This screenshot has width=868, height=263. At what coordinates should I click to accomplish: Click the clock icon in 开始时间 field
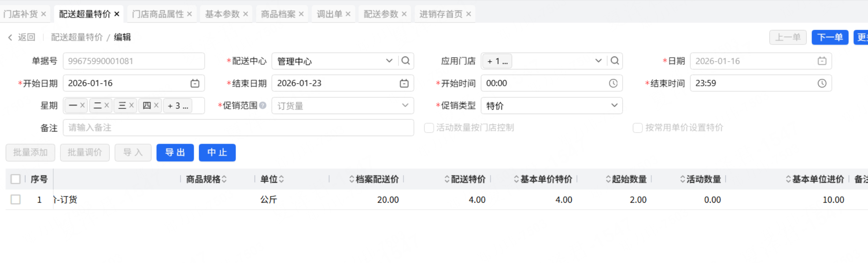[613, 83]
